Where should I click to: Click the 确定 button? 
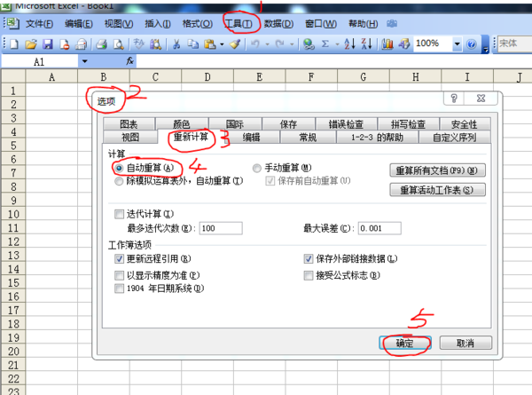tap(405, 343)
